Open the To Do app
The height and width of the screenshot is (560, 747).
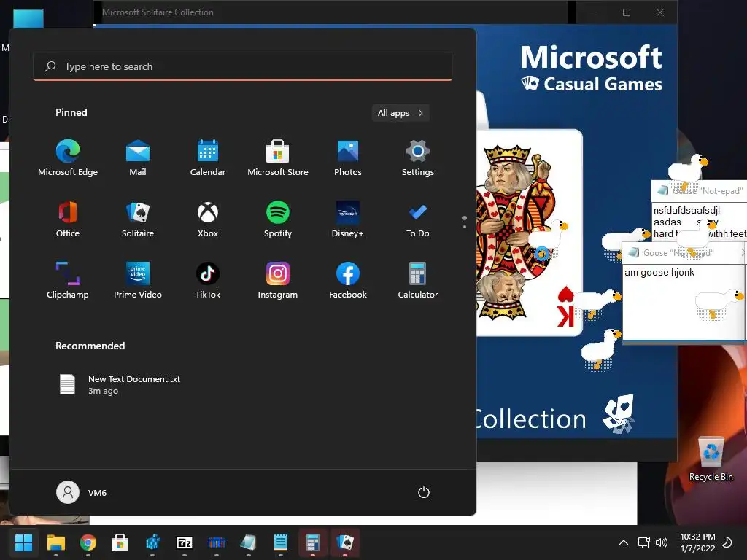418,219
